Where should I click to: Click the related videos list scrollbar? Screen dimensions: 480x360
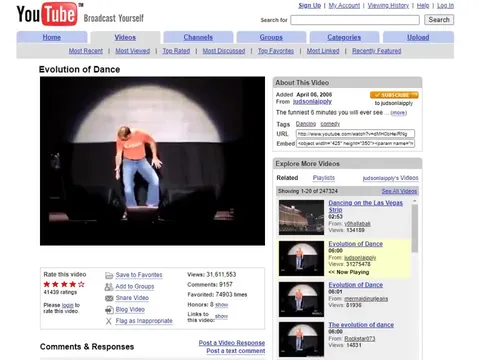coord(415,228)
